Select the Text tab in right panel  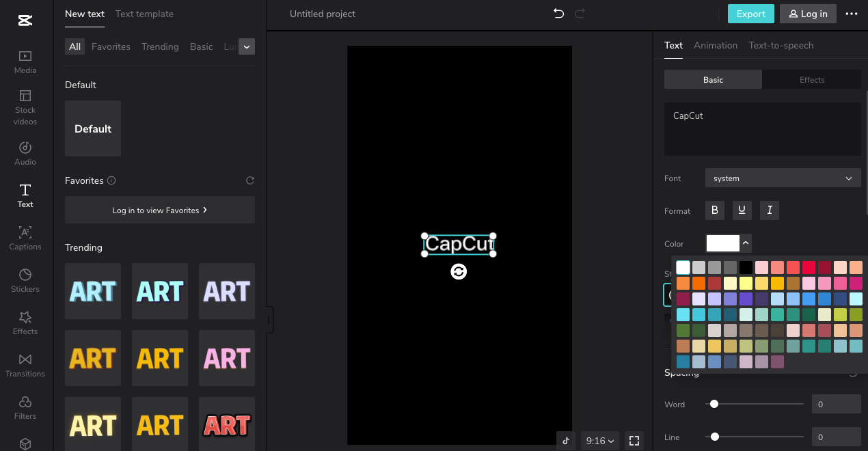pyautogui.click(x=673, y=45)
